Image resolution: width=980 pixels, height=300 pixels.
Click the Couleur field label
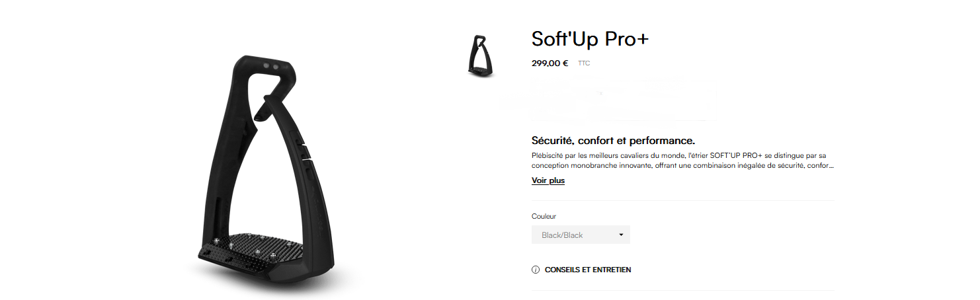[x=544, y=216]
